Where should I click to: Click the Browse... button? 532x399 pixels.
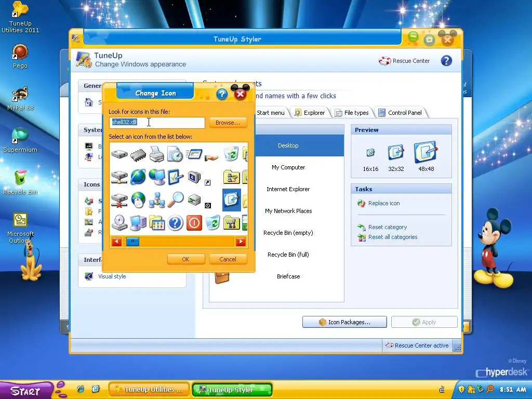point(228,123)
